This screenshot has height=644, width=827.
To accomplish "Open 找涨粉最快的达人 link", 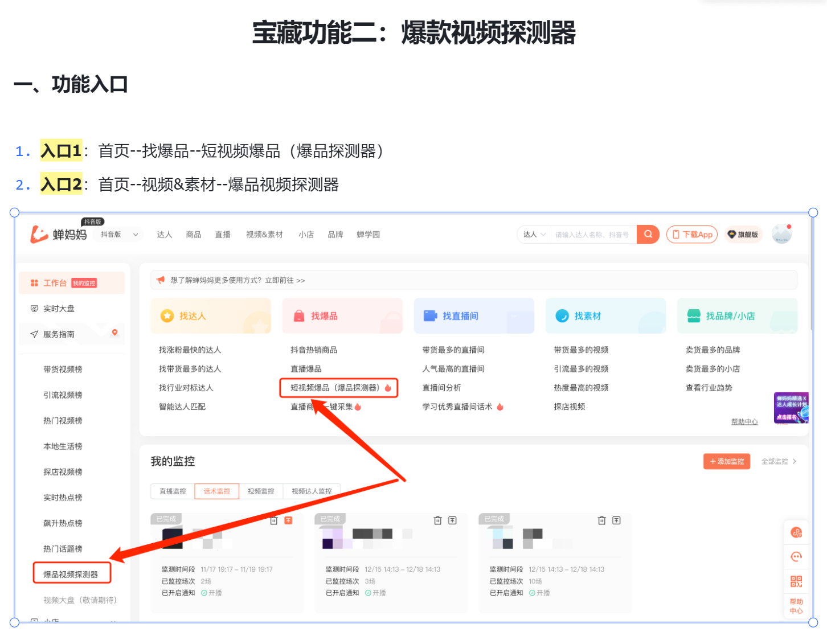I will 190,350.
